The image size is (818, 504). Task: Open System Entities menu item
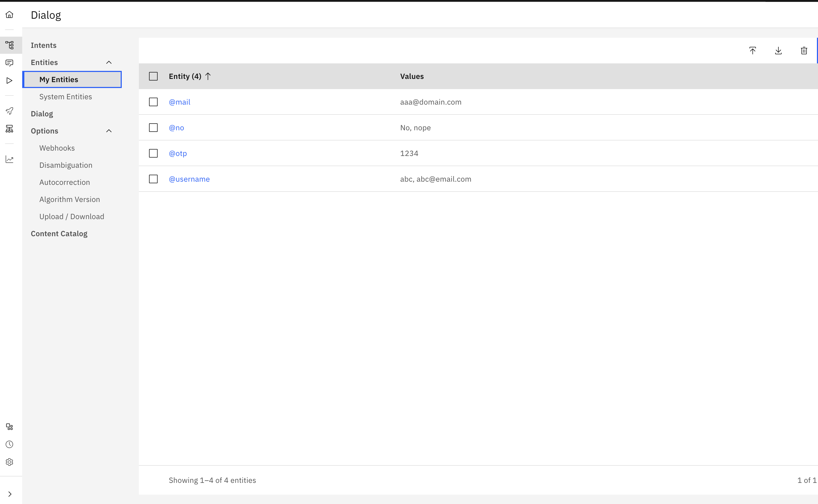(x=65, y=97)
